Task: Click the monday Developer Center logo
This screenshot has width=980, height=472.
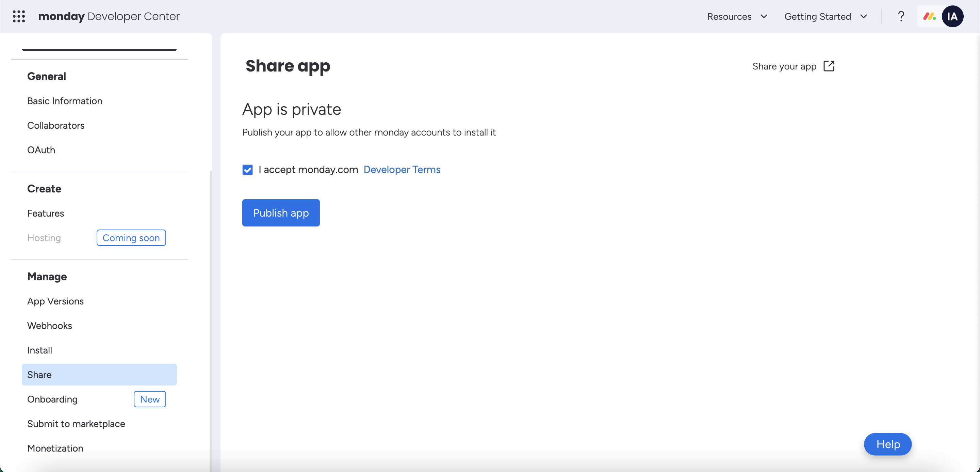Action: pyautogui.click(x=109, y=16)
